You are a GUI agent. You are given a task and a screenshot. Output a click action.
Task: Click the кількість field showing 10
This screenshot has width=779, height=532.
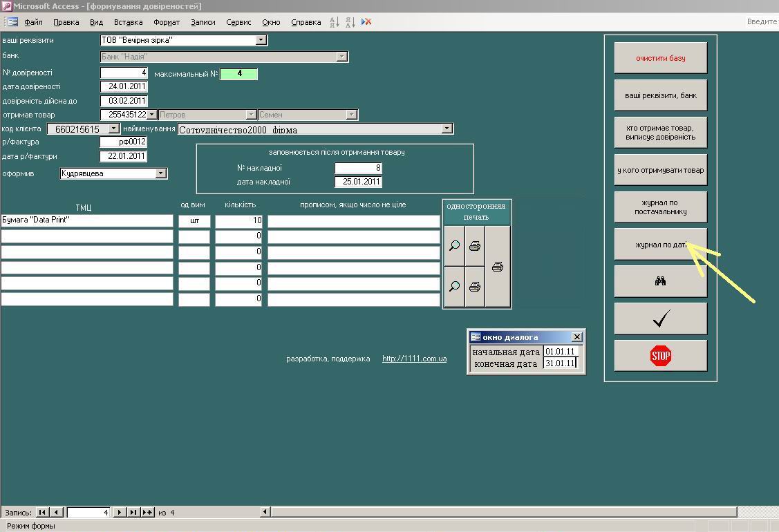click(x=238, y=221)
